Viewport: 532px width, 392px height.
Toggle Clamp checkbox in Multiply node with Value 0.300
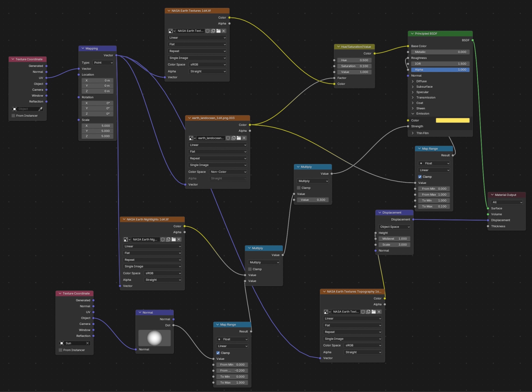pyautogui.click(x=299, y=188)
